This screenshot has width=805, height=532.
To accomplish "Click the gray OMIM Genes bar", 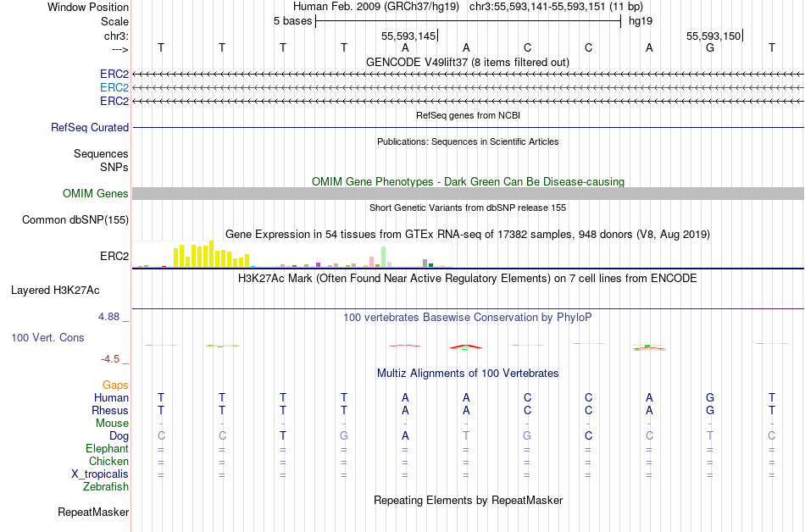I will coord(468,193).
